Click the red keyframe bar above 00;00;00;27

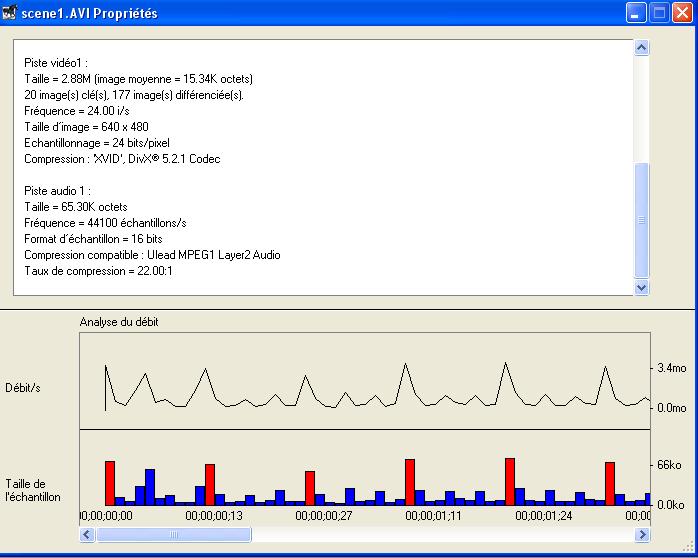[x=310, y=488]
